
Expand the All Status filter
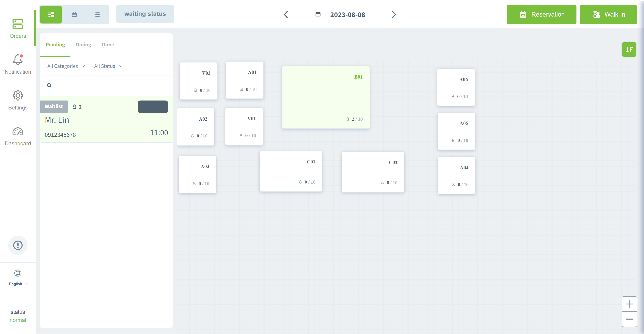click(108, 66)
